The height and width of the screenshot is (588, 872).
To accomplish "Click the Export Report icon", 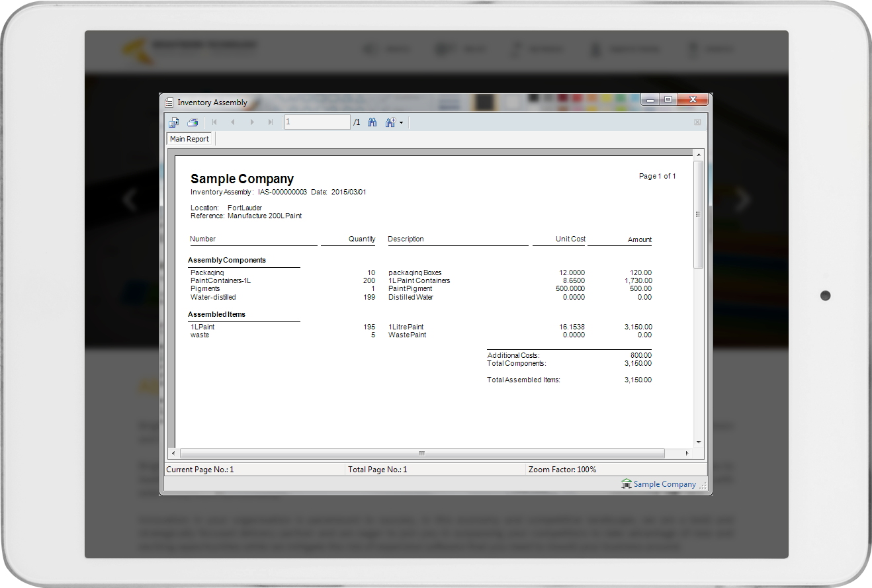I will pos(174,122).
